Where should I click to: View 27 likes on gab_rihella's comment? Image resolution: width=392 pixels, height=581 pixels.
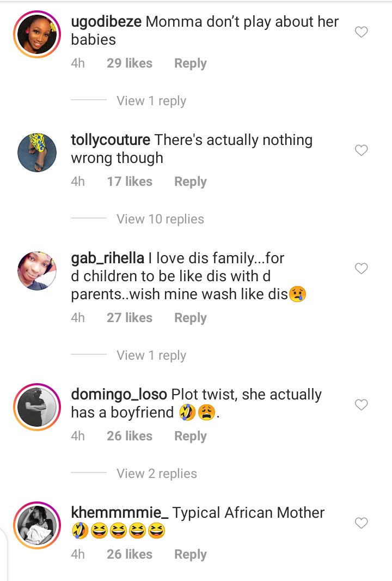tap(130, 318)
